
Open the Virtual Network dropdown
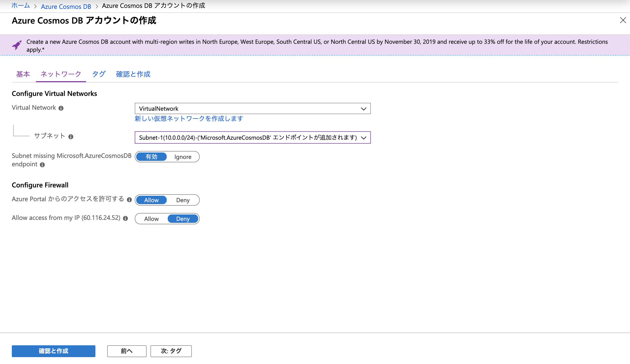click(252, 108)
